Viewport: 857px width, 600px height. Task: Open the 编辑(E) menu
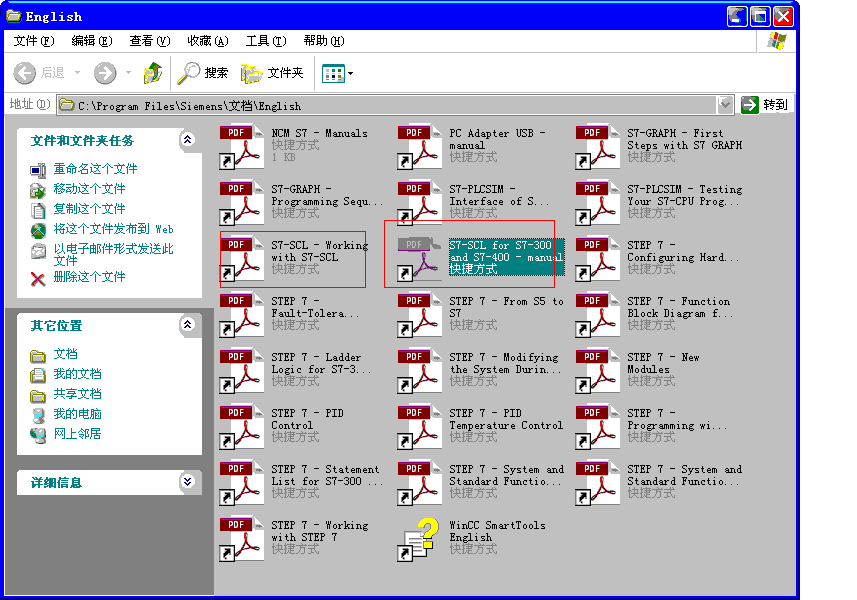(92, 41)
